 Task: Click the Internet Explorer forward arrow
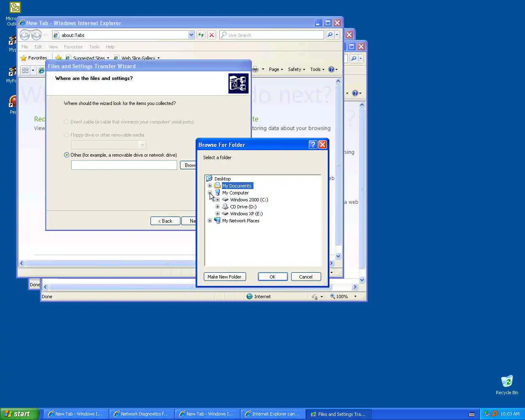pos(36,35)
